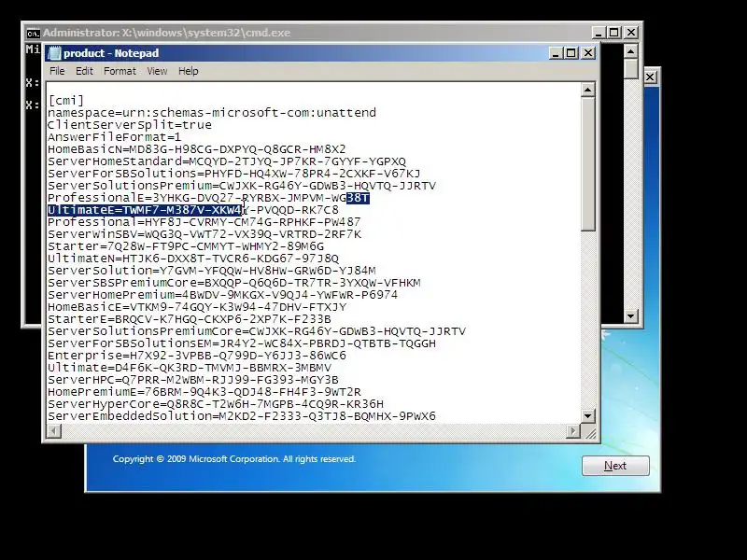The height and width of the screenshot is (560, 747).
Task: Click Next button in Windows setup
Action: click(615, 465)
